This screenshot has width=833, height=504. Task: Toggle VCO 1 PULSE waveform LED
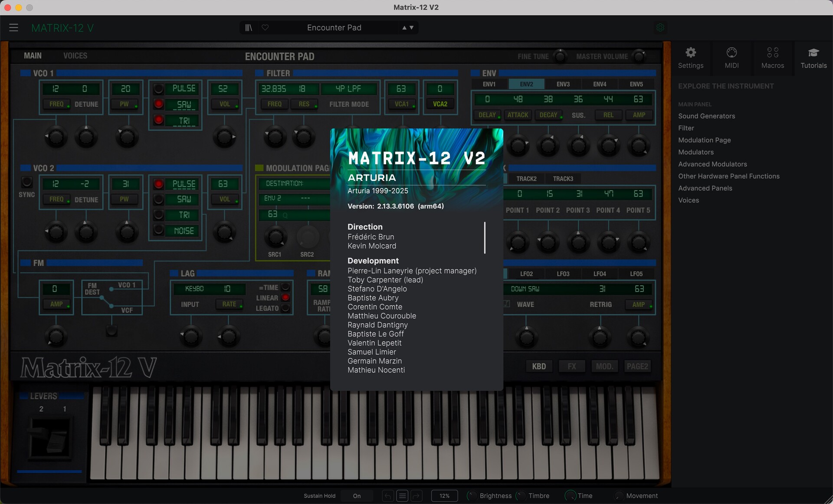coord(159,88)
